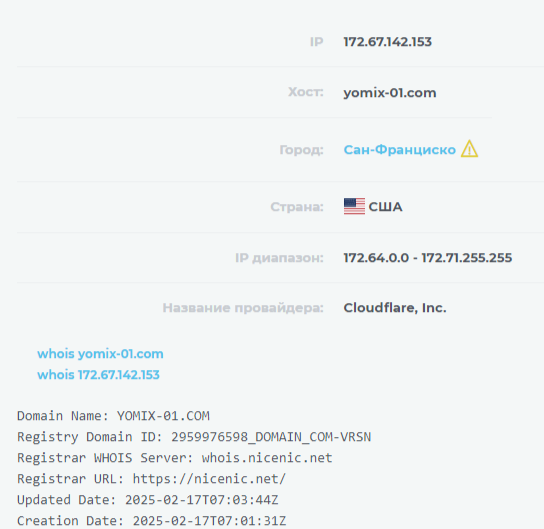Click the provider name Cloudflare, Inc.
The image size is (544, 529).
click(x=395, y=308)
